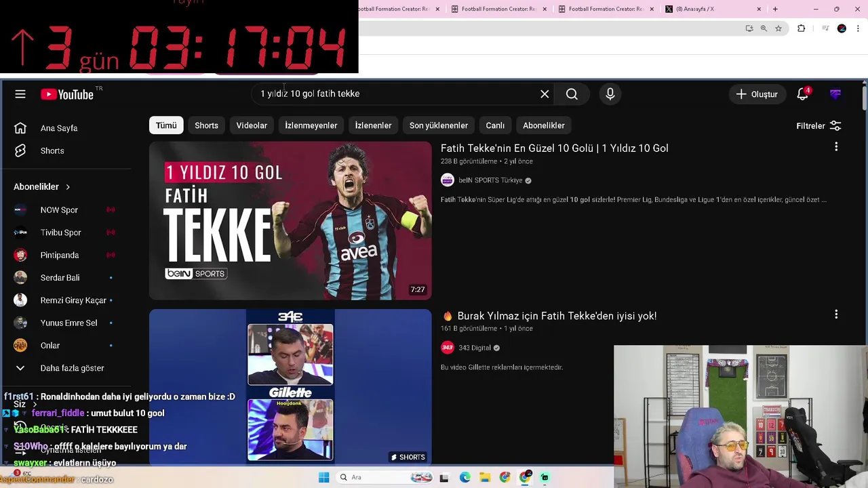Click the Gillette Shorts video thumbnail
This screenshot has width=868, height=488.
290,387
